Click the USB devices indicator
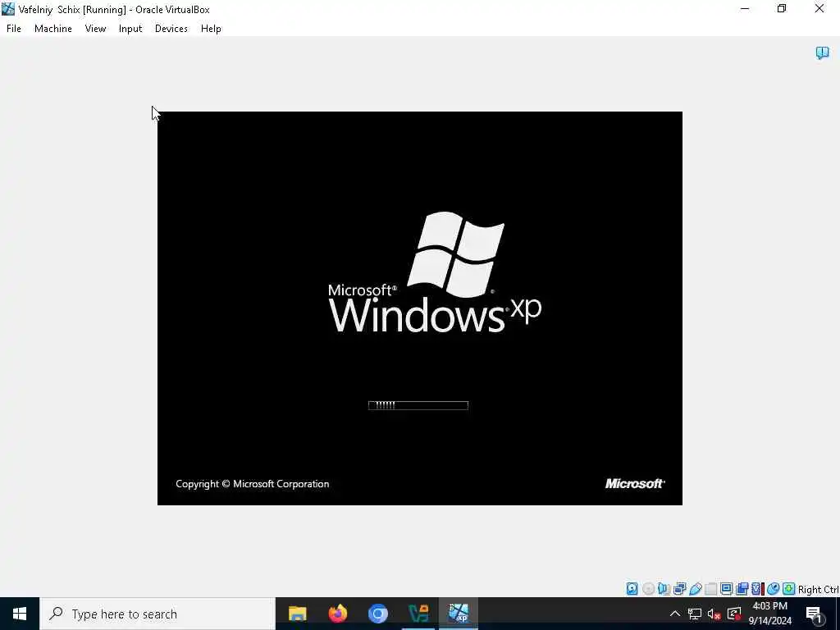 696,589
